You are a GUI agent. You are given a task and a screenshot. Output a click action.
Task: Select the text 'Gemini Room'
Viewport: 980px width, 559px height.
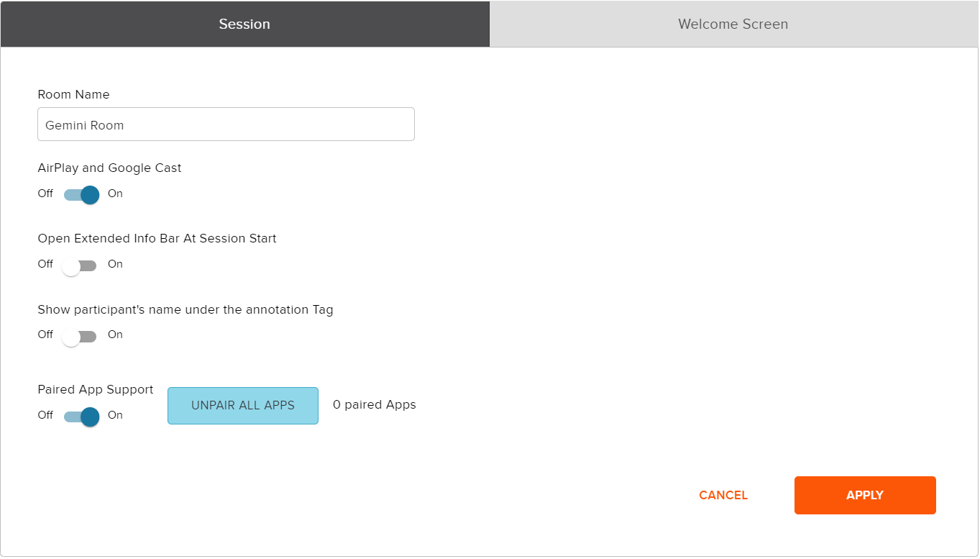tap(85, 124)
